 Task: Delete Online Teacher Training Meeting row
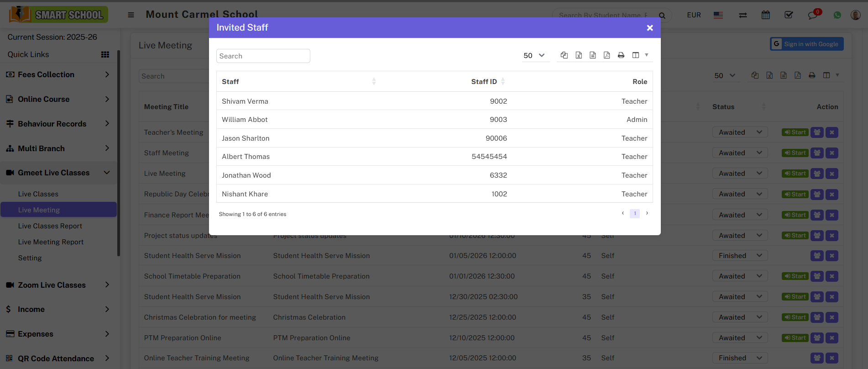(832, 358)
